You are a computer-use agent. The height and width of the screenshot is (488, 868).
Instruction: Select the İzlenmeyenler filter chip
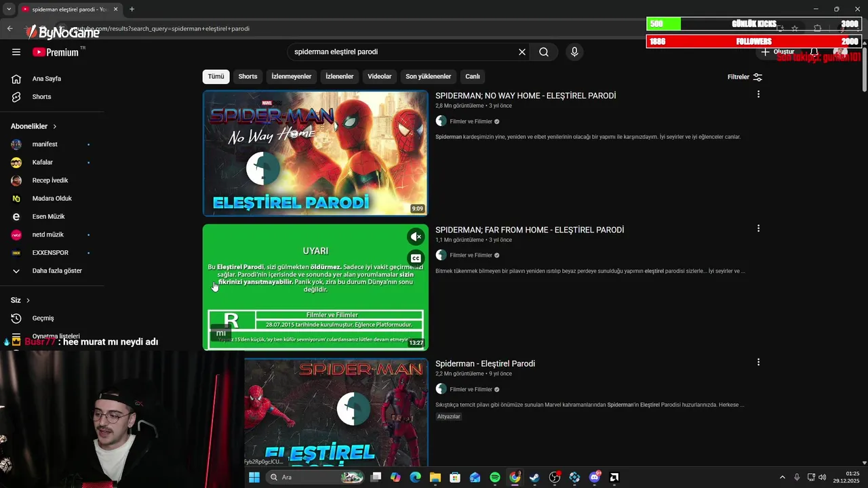pyautogui.click(x=292, y=77)
